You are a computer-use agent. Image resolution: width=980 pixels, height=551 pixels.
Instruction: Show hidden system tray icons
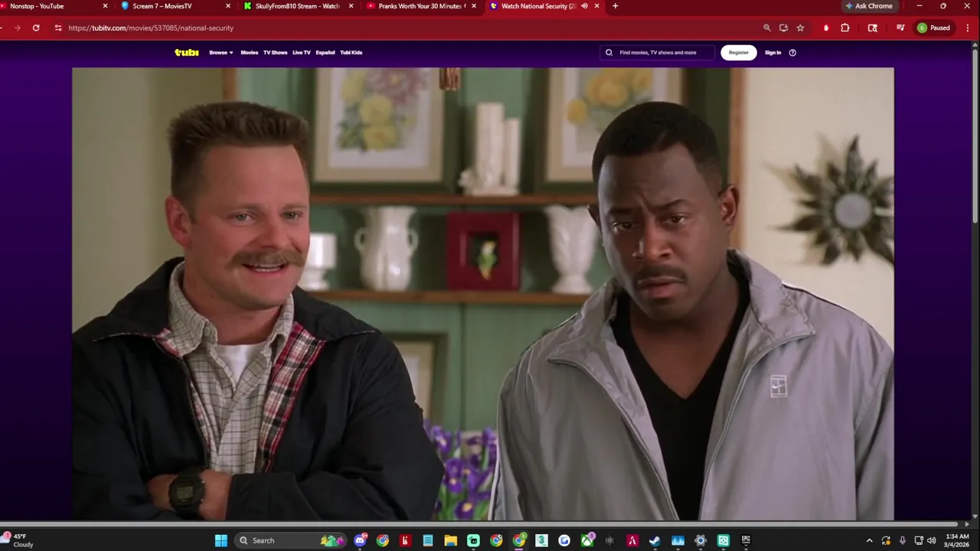[x=869, y=540]
